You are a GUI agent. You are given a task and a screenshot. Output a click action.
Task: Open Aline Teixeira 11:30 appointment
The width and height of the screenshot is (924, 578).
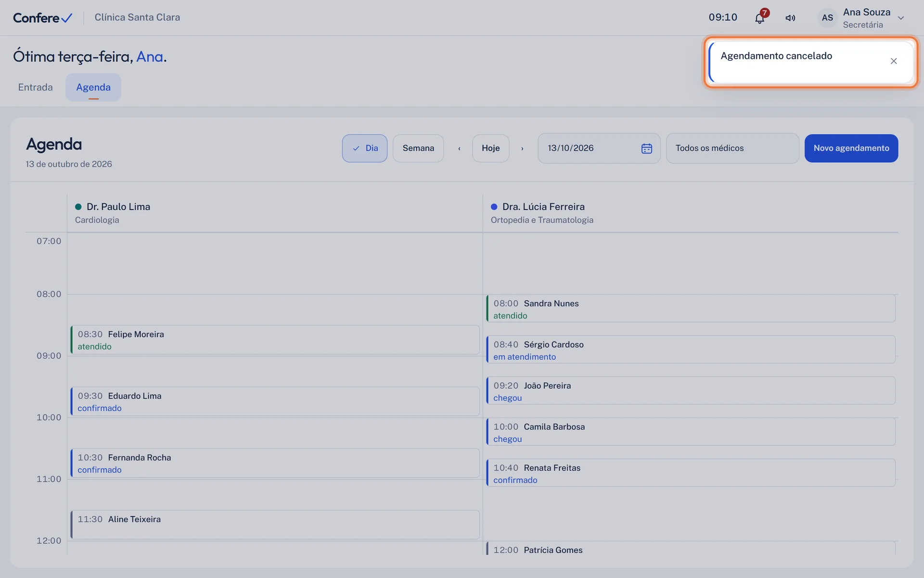(x=275, y=525)
